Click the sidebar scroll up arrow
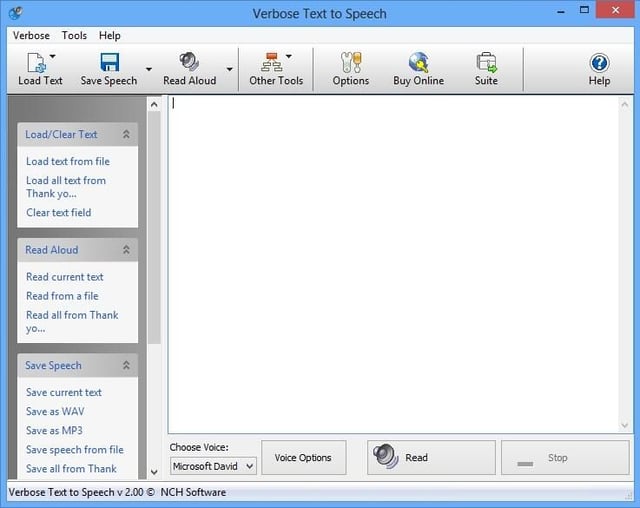 pos(154,105)
